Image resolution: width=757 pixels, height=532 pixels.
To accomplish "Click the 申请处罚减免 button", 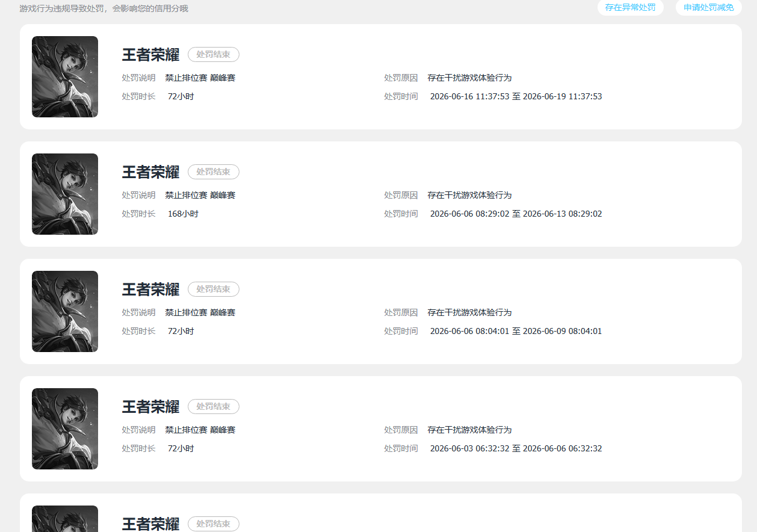I will 708,8.
